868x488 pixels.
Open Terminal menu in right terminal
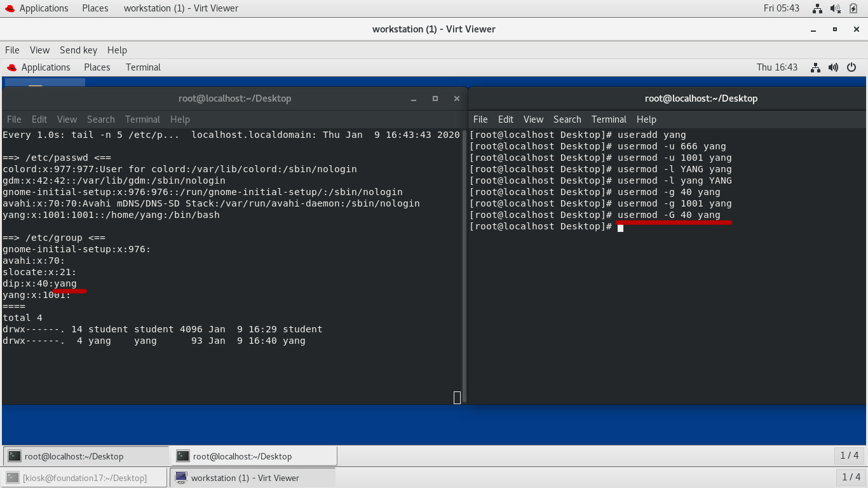[609, 119]
